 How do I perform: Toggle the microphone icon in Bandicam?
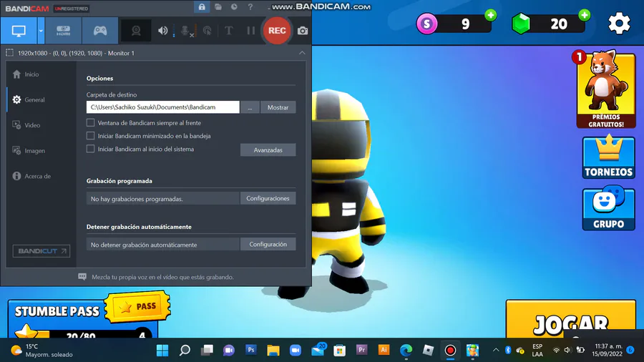click(x=185, y=31)
